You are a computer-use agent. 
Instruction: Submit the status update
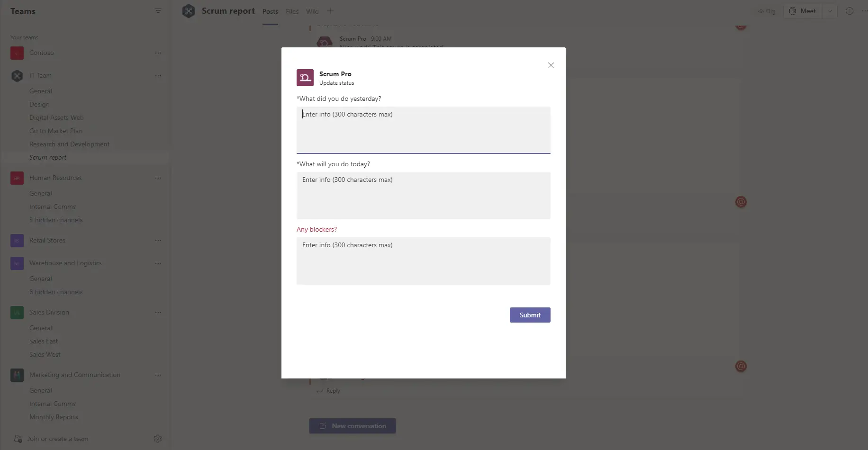tap(530, 315)
